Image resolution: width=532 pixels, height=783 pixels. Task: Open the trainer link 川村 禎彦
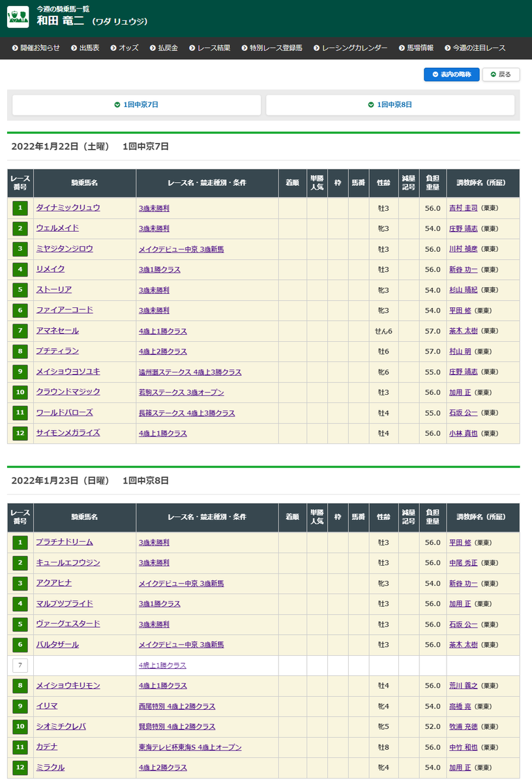point(464,249)
